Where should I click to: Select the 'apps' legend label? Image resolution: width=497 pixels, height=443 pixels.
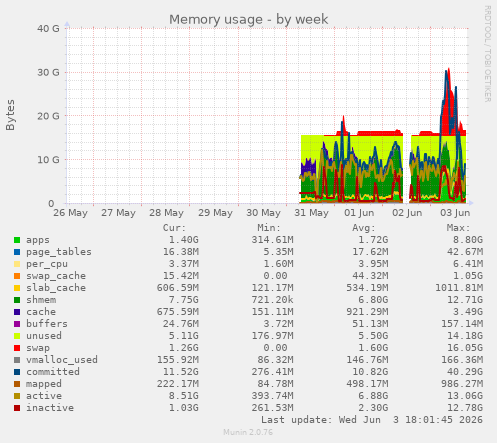(38, 240)
